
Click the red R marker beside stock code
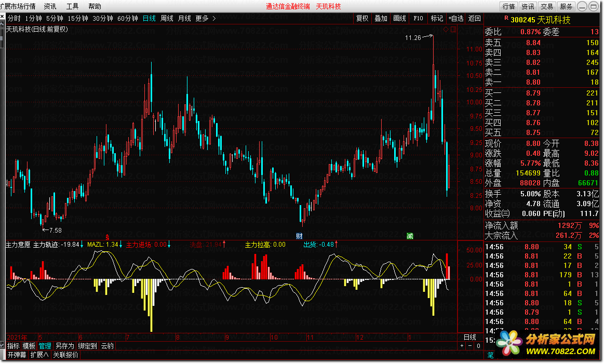(x=506, y=18)
